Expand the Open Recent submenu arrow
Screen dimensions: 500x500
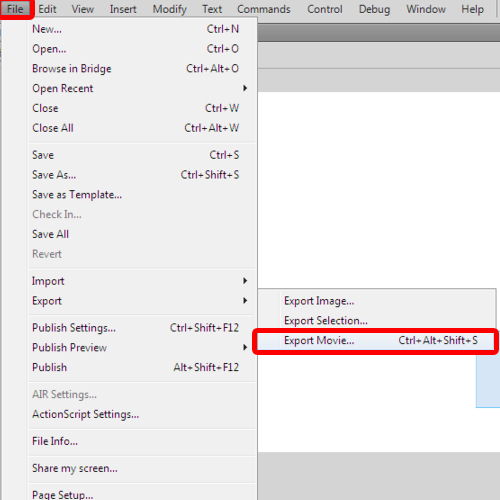pyautogui.click(x=245, y=88)
